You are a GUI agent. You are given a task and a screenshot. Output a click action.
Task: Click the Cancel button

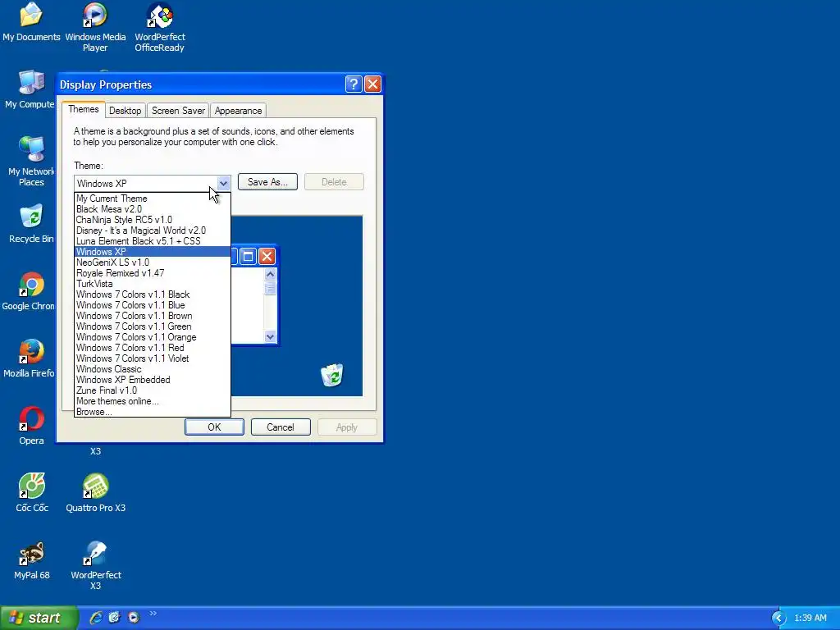[281, 427]
